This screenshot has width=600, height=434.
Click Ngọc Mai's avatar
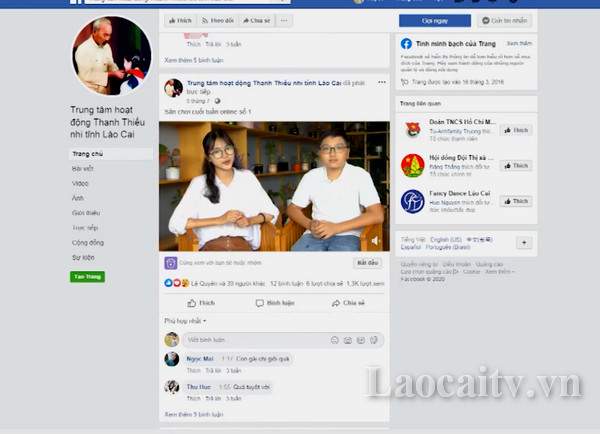click(x=172, y=359)
